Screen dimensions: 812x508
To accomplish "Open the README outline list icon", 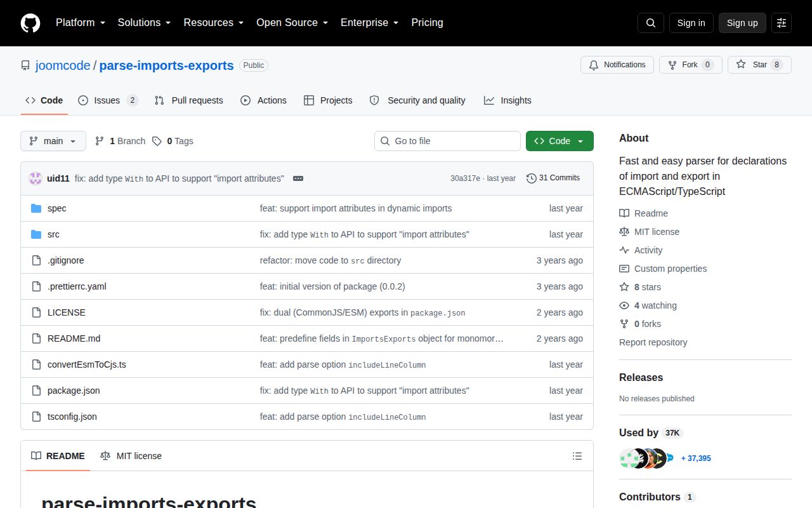I will tap(577, 456).
